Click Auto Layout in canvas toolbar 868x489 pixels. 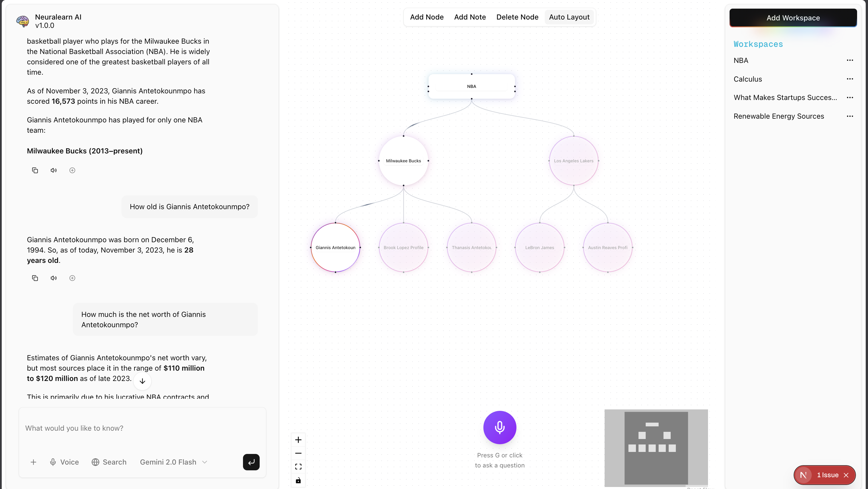(569, 17)
